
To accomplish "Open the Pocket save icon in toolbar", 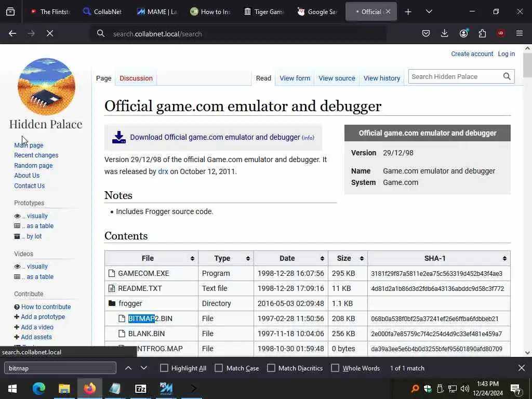I will click(x=426, y=33).
